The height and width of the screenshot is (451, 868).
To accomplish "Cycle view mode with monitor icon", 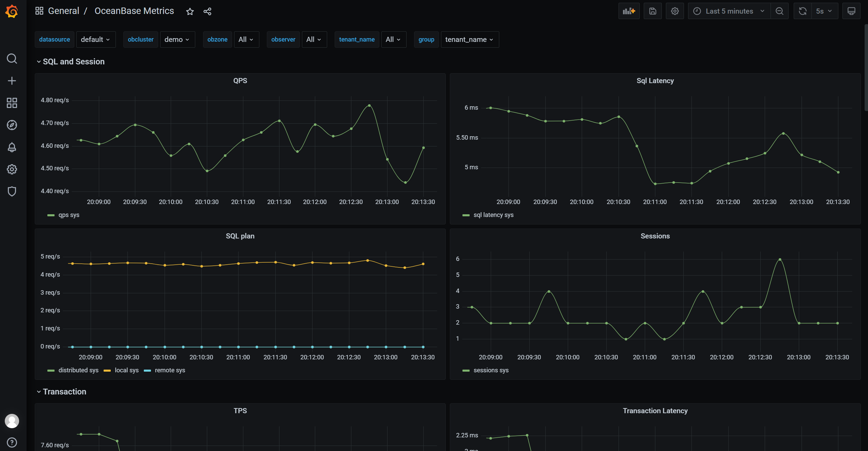I will (x=851, y=11).
